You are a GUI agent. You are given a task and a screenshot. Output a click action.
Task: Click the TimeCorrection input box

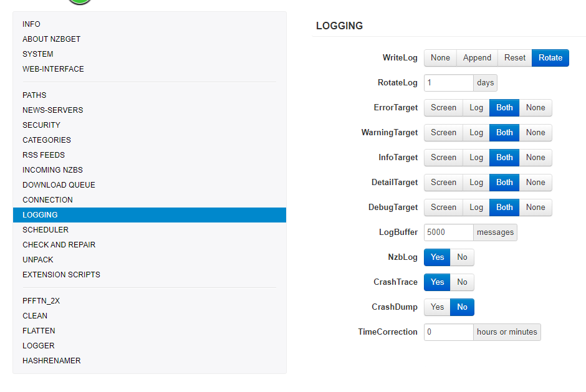[x=449, y=332]
